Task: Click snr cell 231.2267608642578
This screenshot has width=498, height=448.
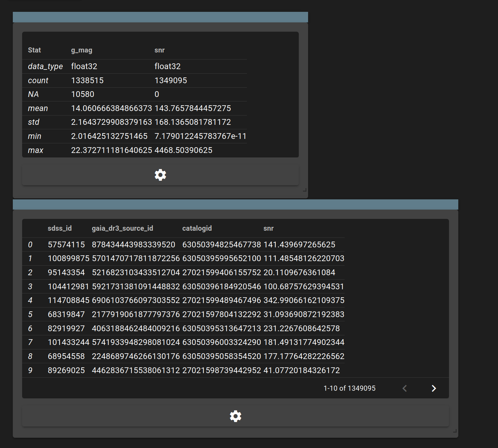Action: tap(302, 328)
